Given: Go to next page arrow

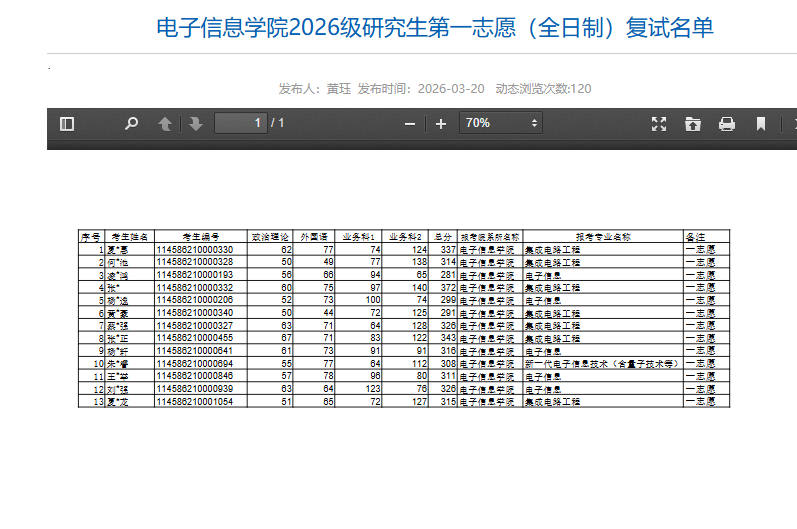Looking at the screenshot, I should tap(195, 123).
